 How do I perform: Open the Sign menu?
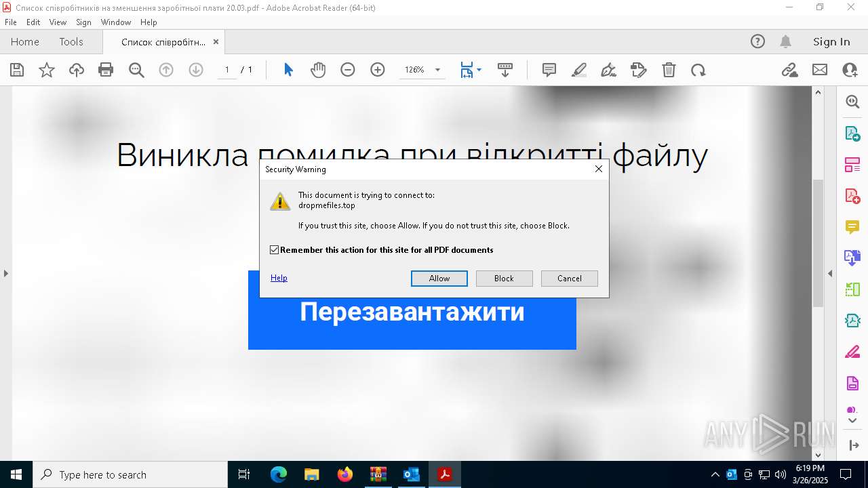83,22
